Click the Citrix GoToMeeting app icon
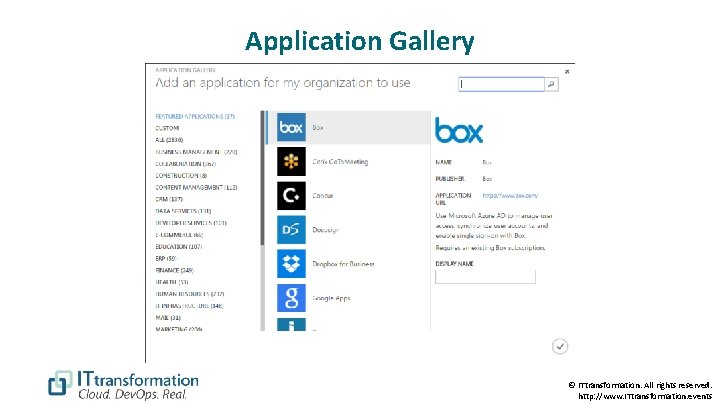 [x=291, y=162]
